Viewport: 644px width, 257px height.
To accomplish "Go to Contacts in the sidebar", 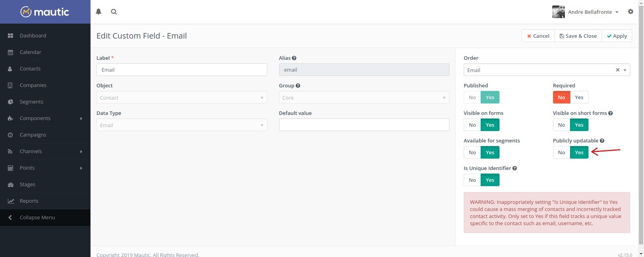I will click(30, 69).
